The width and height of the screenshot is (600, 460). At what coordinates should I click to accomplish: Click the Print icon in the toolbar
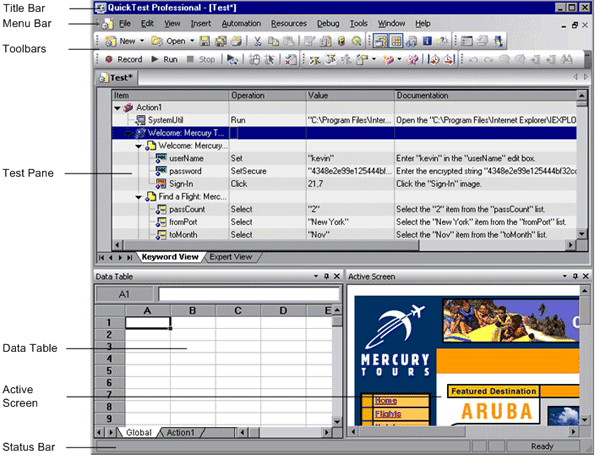click(237, 41)
